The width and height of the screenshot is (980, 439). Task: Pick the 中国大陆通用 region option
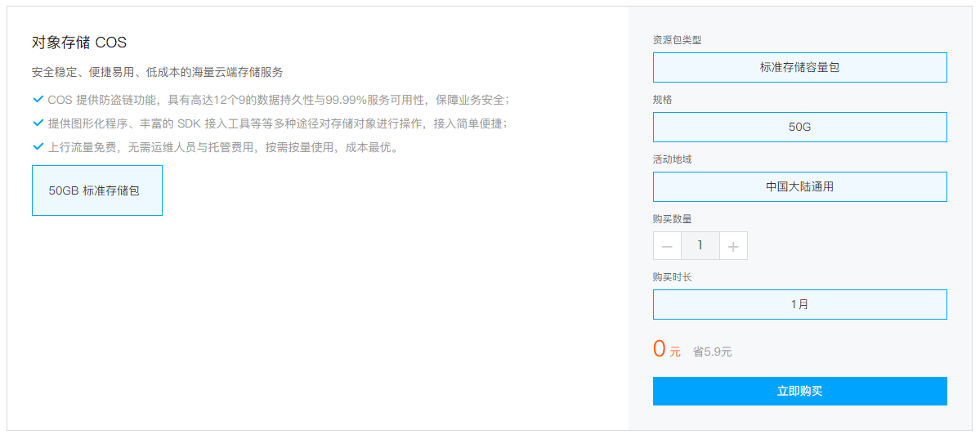click(799, 186)
